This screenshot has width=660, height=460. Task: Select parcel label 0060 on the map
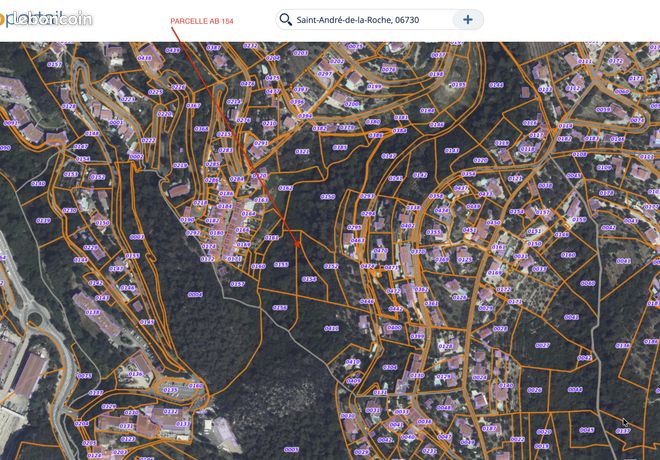click(x=588, y=284)
